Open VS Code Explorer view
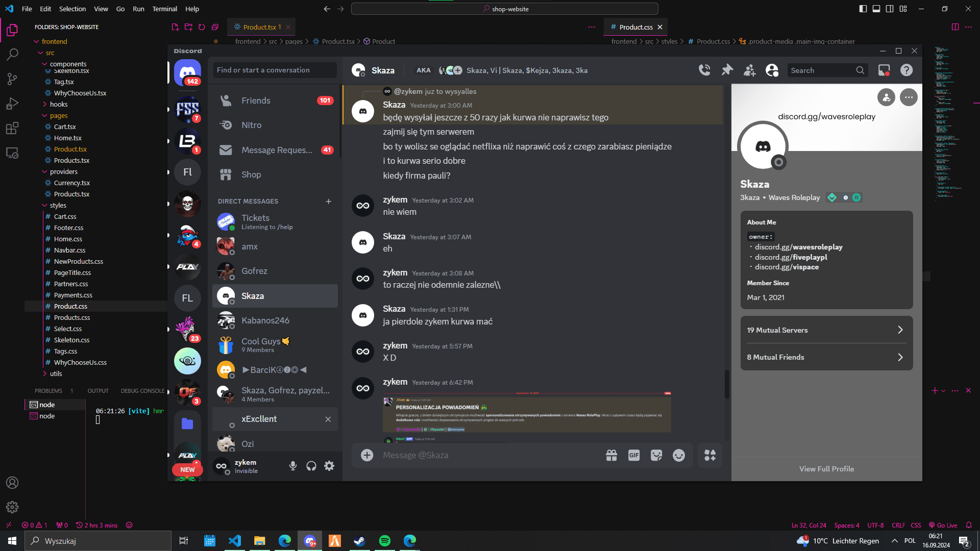The image size is (980, 551). (12, 31)
